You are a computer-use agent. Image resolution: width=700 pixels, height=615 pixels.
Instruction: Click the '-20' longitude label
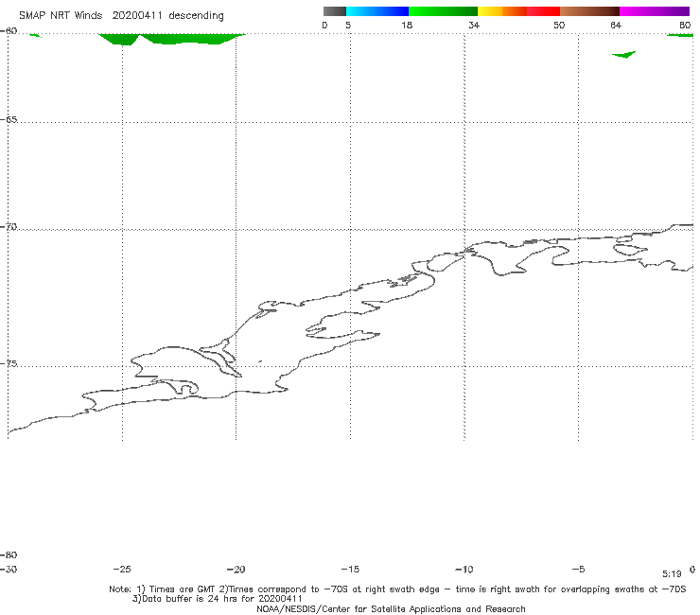click(236, 569)
